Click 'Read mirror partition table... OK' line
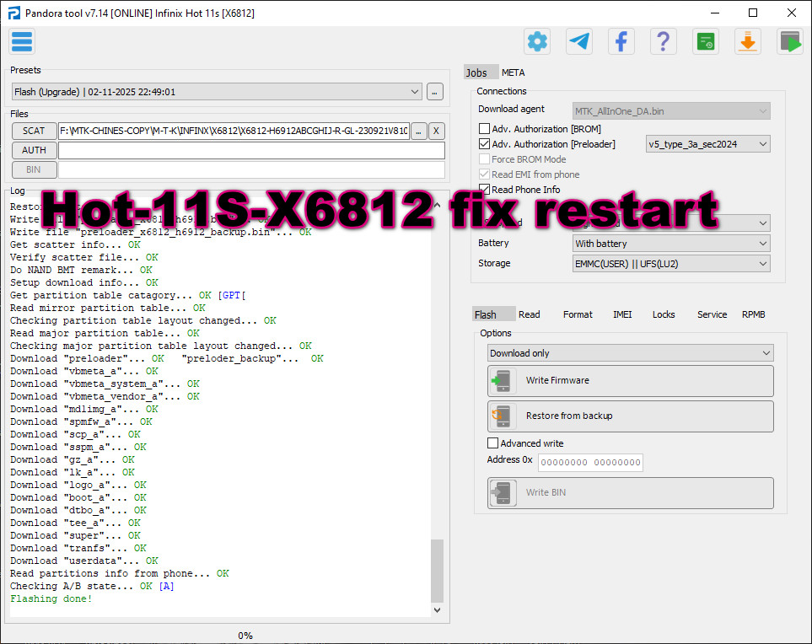 [x=108, y=308]
